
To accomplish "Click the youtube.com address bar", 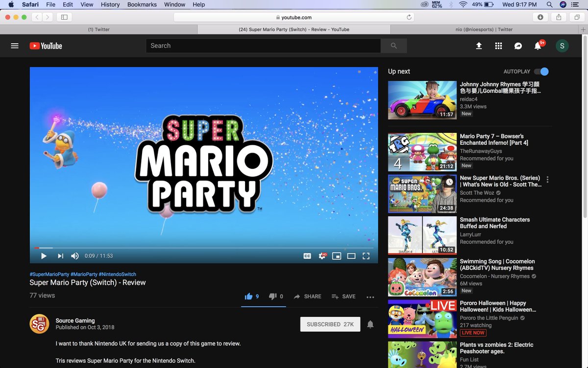I will [294, 17].
